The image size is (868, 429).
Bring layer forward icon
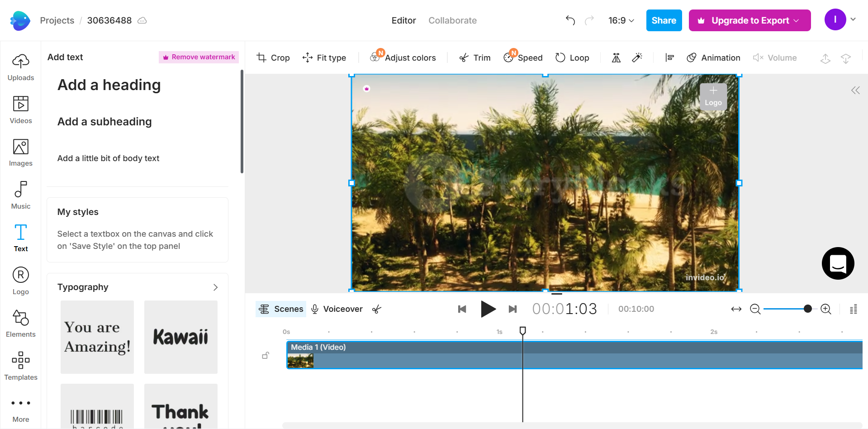[x=825, y=58]
